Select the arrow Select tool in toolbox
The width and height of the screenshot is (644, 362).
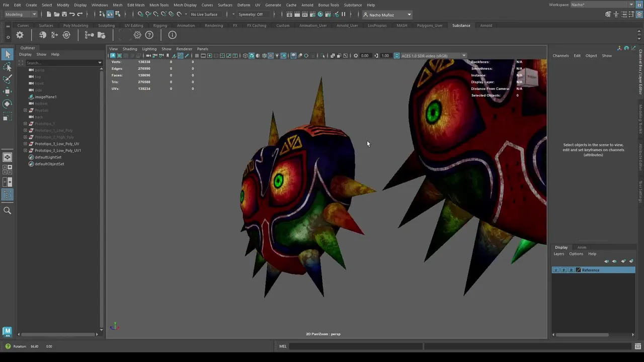click(x=8, y=54)
